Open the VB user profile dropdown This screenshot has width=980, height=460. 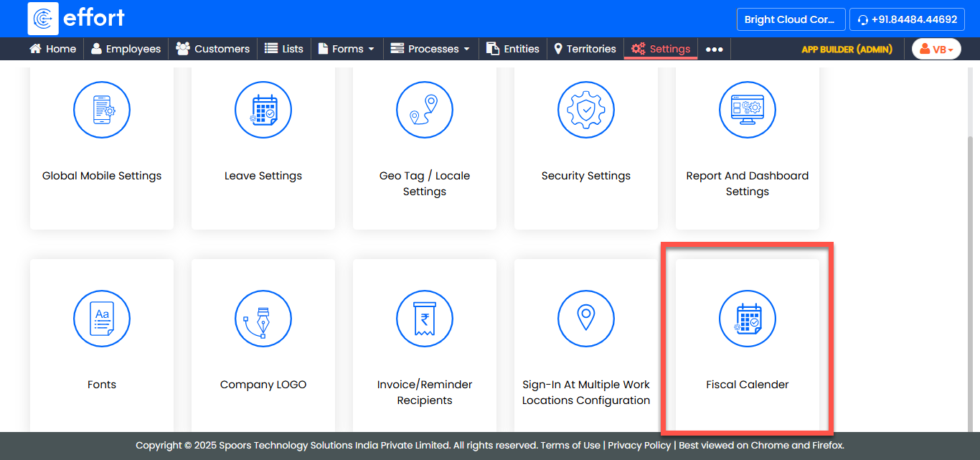pyautogui.click(x=936, y=49)
